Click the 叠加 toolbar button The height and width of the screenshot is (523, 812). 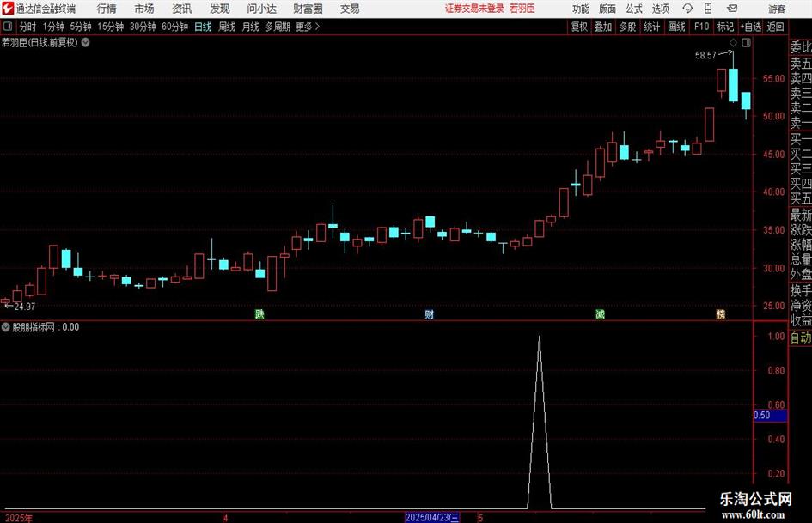603,27
